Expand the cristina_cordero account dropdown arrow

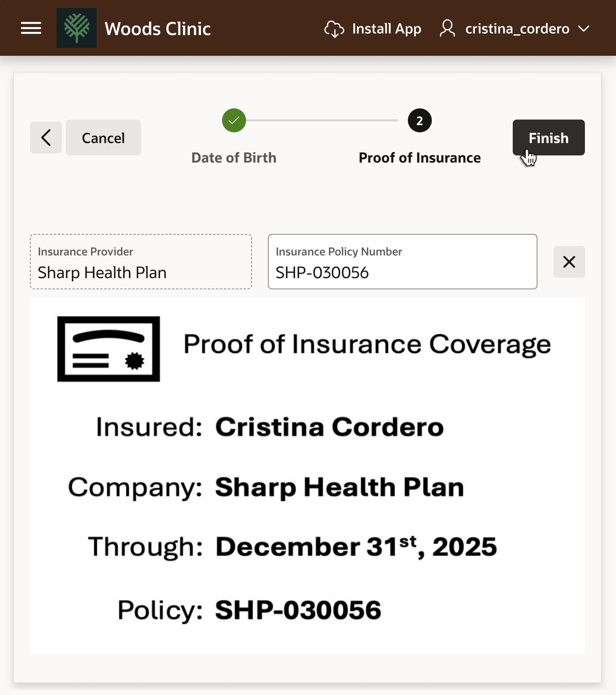pyautogui.click(x=584, y=29)
